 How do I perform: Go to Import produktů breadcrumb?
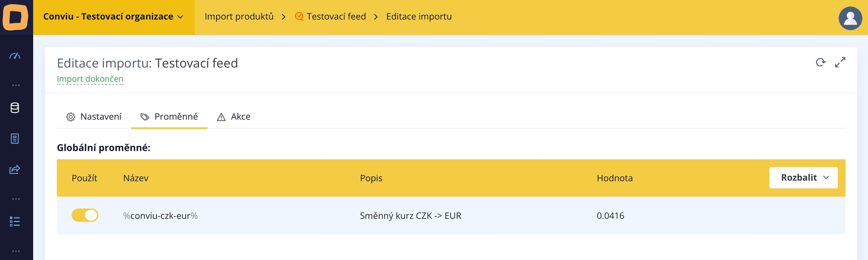pos(239,17)
